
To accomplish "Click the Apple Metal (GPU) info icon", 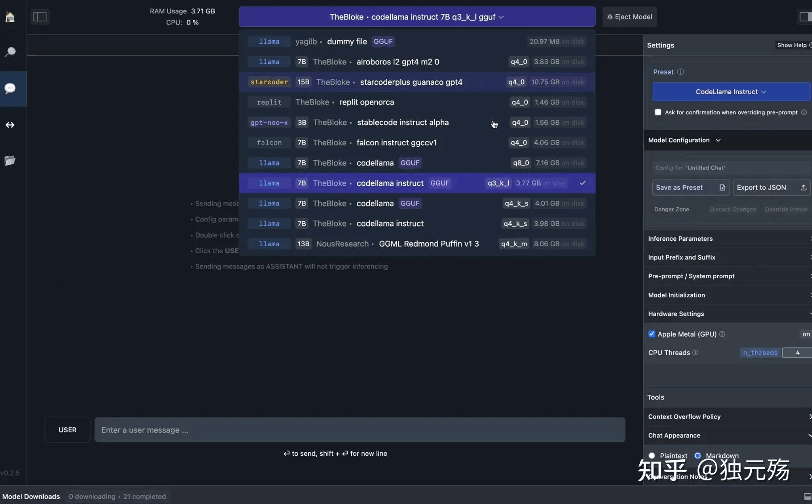I will (x=722, y=334).
